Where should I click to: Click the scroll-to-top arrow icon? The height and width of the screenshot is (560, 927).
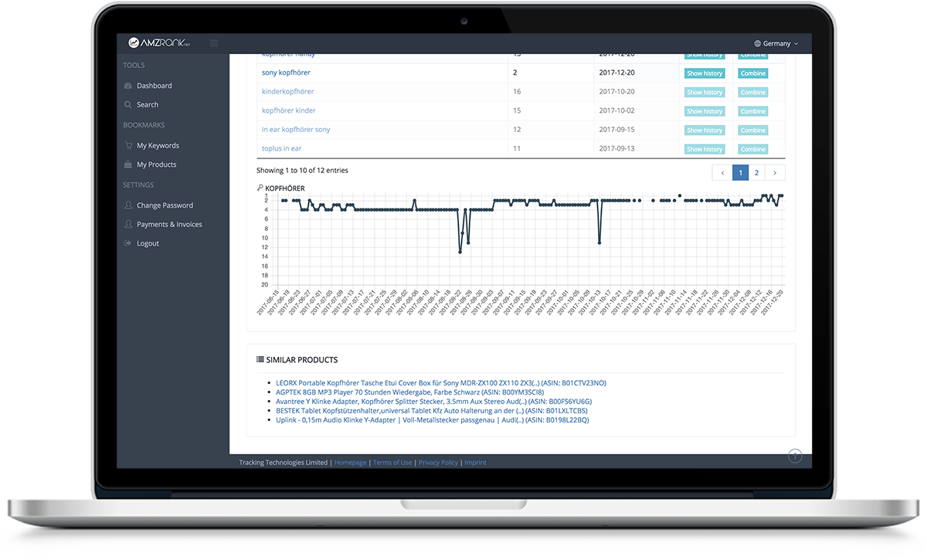click(x=795, y=456)
